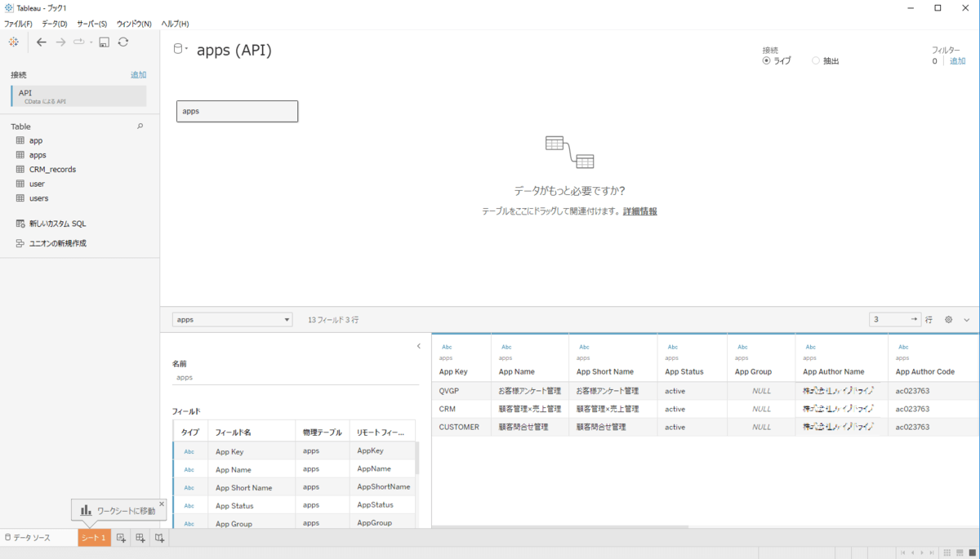Click the 詳細情報 link
980x559 pixels.
point(639,211)
